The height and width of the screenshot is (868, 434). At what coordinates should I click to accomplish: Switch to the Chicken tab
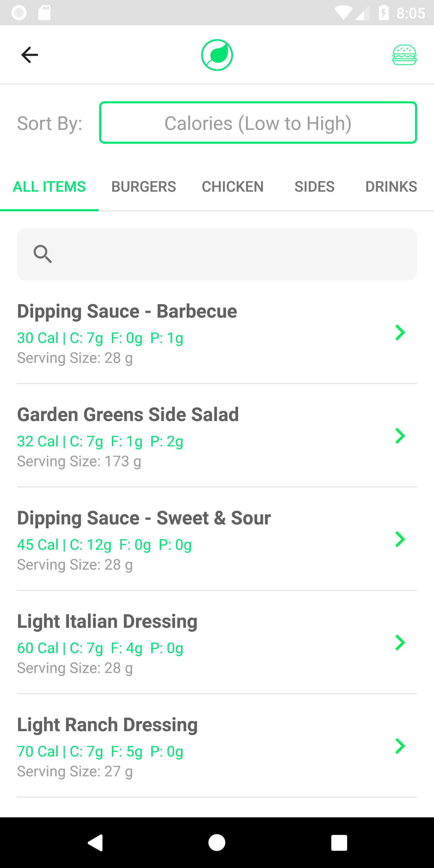[232, 187]
